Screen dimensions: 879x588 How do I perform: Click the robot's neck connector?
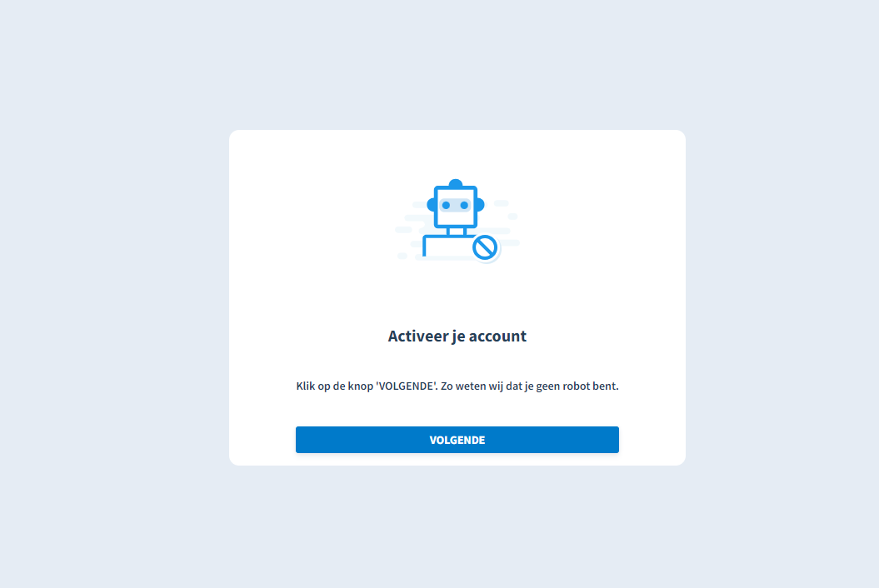click(x=457, y=232)
